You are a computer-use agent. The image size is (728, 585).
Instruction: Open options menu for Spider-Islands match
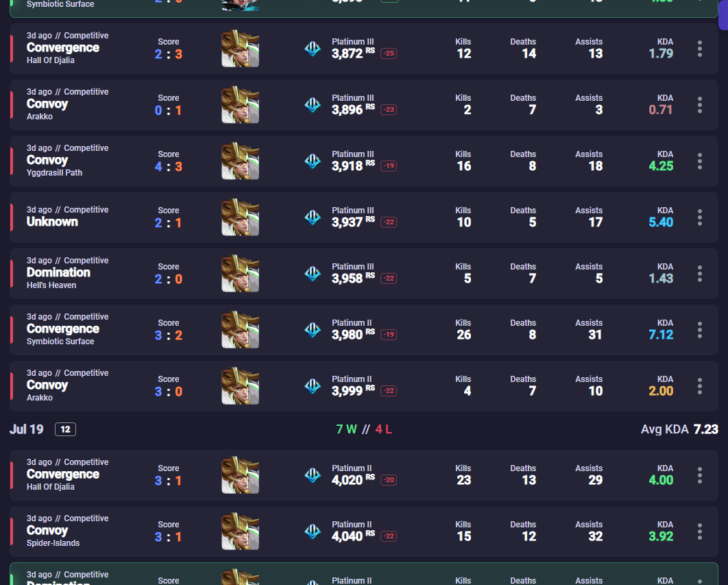click(x=700, y=532)
